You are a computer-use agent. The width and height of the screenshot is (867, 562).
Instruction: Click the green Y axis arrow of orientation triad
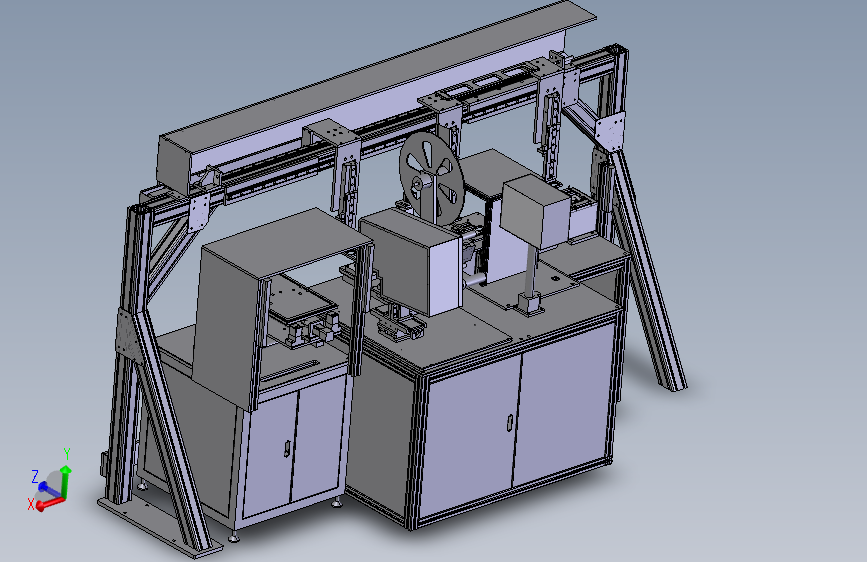[x=66, y=480]
